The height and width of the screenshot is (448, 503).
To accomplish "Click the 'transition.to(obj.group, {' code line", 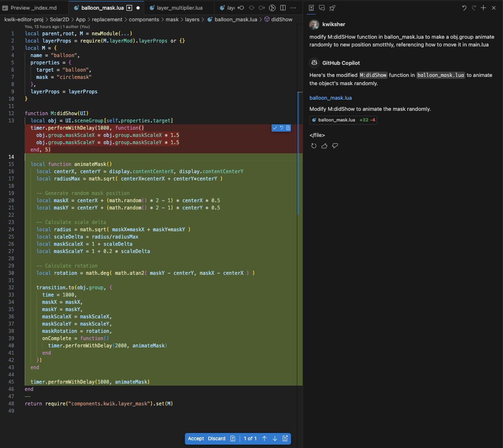I will (x=74, y=287).
